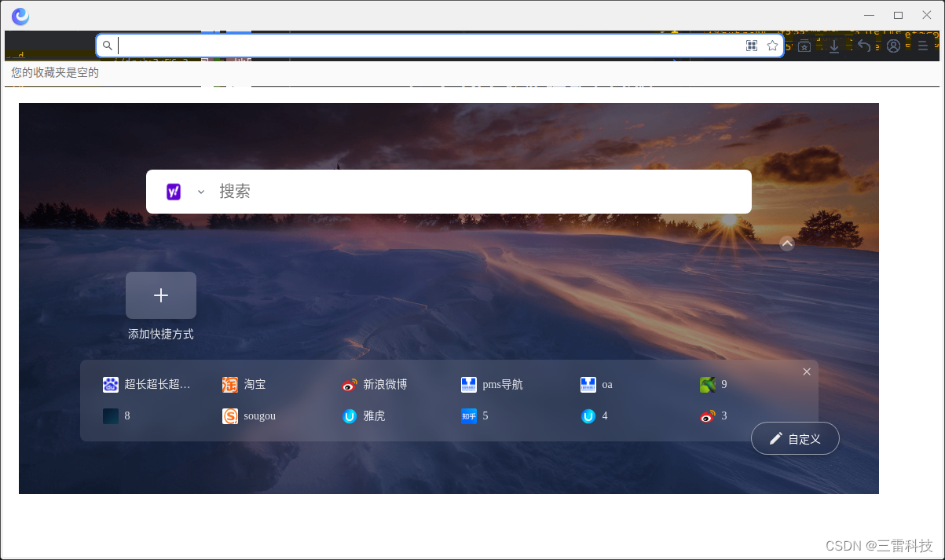Open the hamburger settings menu icon
This screenshot has width=945, height=560.
[x=923, y=46]
